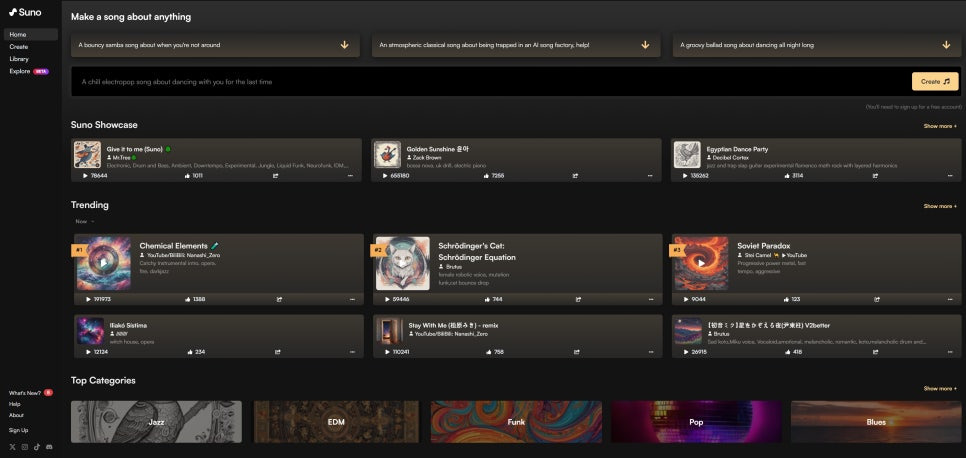Play Golden Sunshine track
The image size is (966, 458).
[x=385, y=176]
